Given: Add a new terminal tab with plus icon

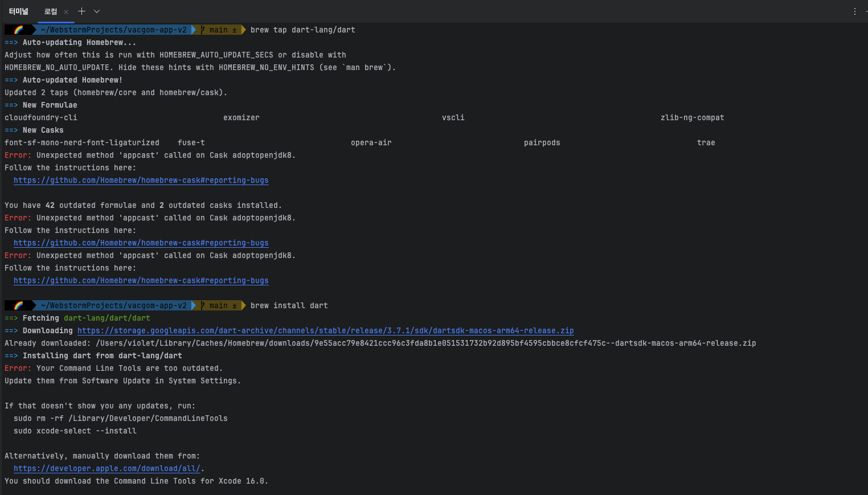Looking at the screenshot, I should pyautogui.click(x=81, y=11).
